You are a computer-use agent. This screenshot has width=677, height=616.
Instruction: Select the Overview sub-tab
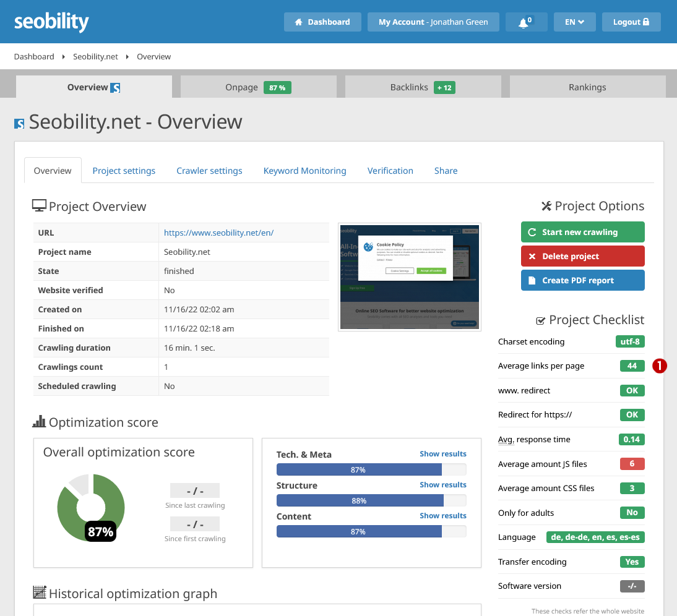53,171
